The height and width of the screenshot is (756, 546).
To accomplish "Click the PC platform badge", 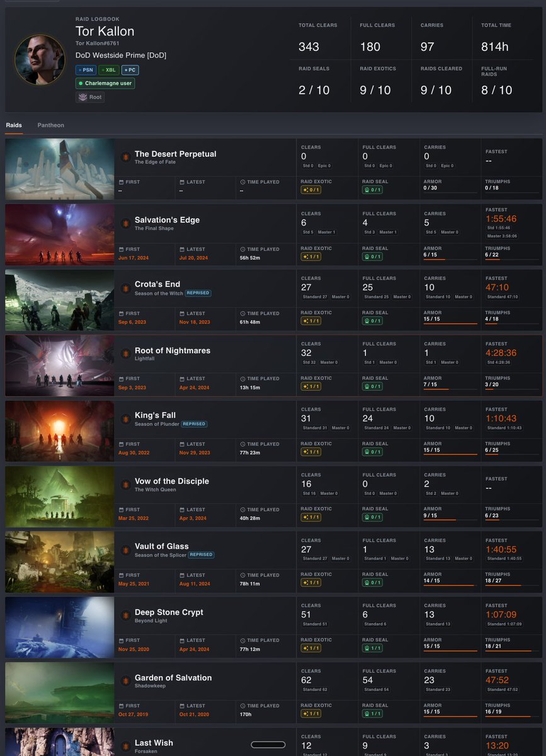I will (130, 70).
